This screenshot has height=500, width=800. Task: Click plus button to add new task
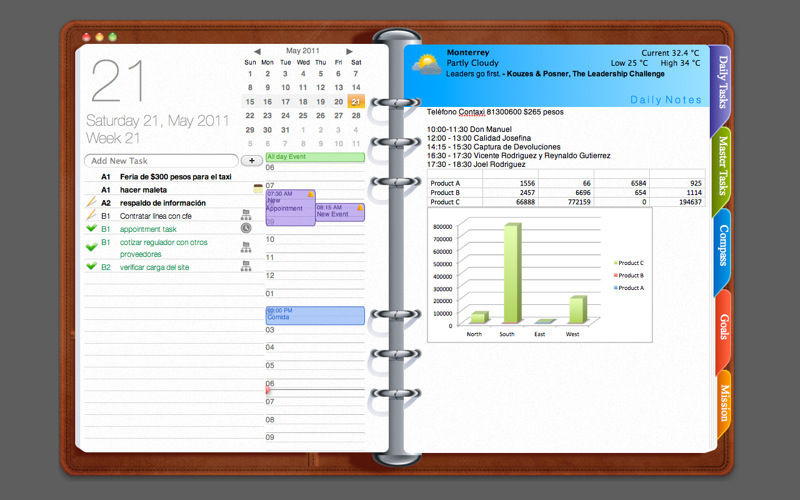[252, 161]
